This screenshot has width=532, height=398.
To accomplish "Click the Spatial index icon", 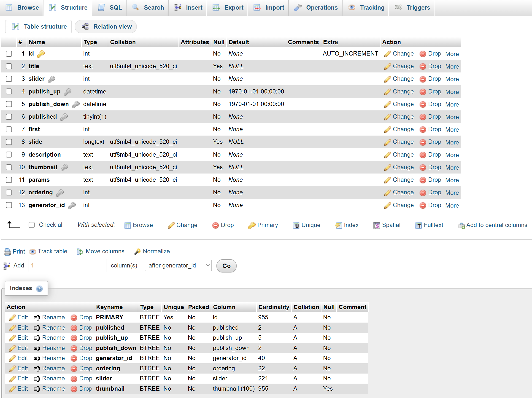I will click(x=376, y=225).
